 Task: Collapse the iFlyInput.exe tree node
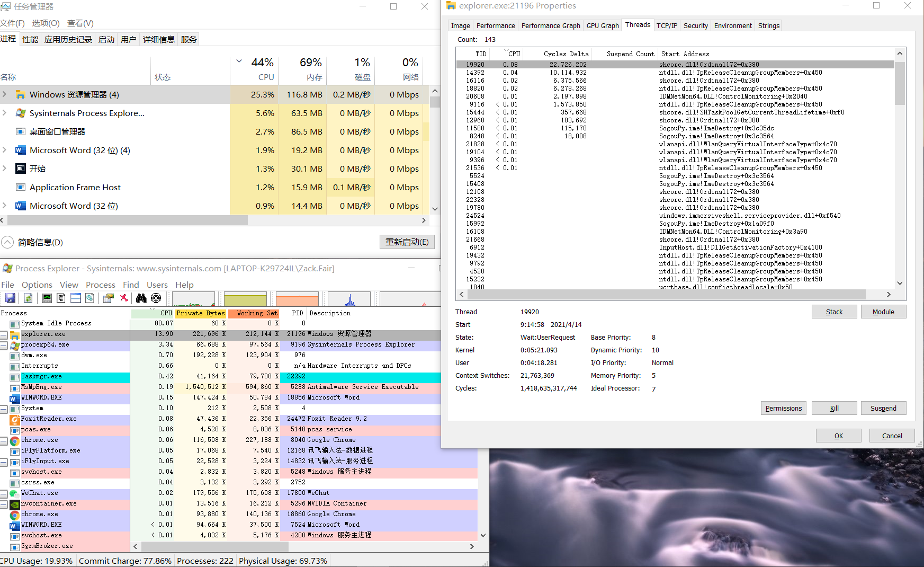tap(4, 462)
